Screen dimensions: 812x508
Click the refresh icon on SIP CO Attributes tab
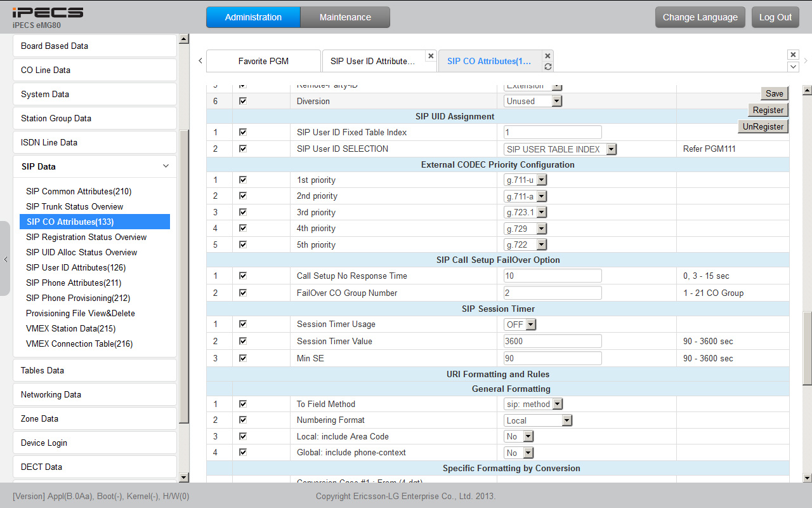coord(548,67)
